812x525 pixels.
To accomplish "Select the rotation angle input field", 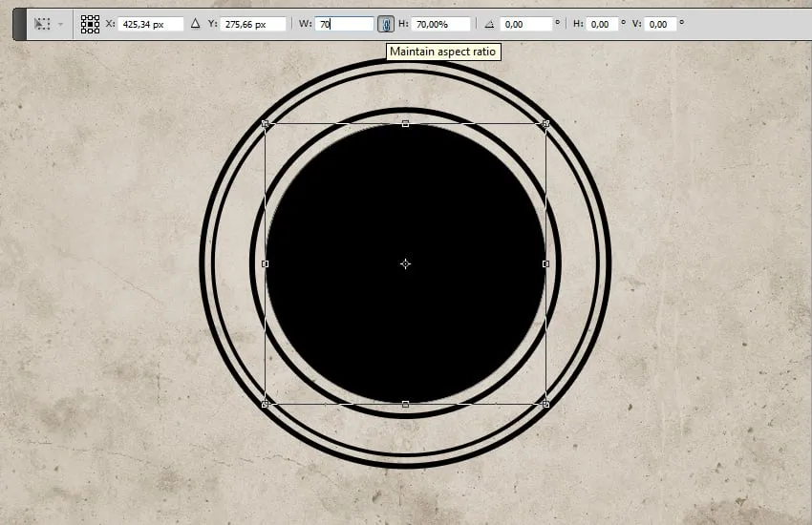I will (x=526, y=24).
